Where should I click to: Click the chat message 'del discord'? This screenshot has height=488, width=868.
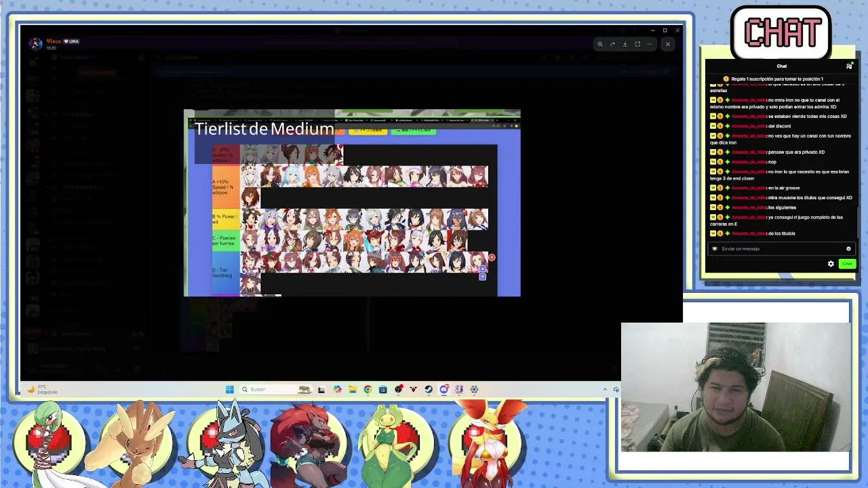(779, 126)
